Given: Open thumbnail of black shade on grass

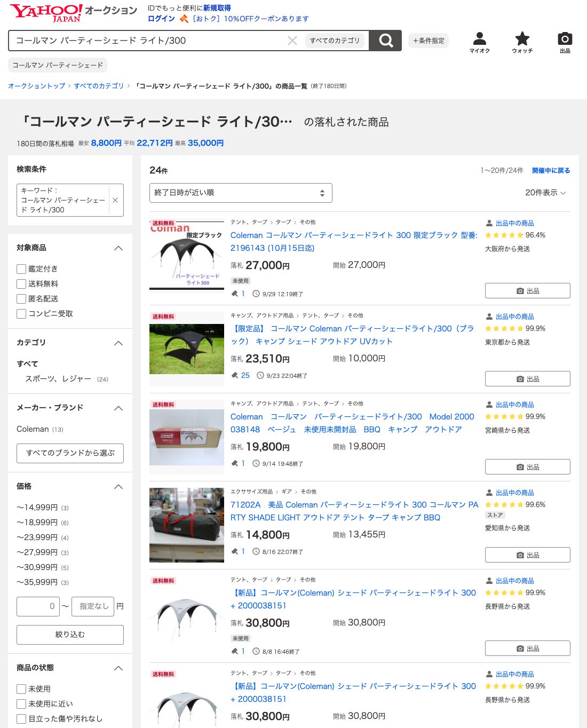Looking at the screenshot, I should click(x=187, y=349).
